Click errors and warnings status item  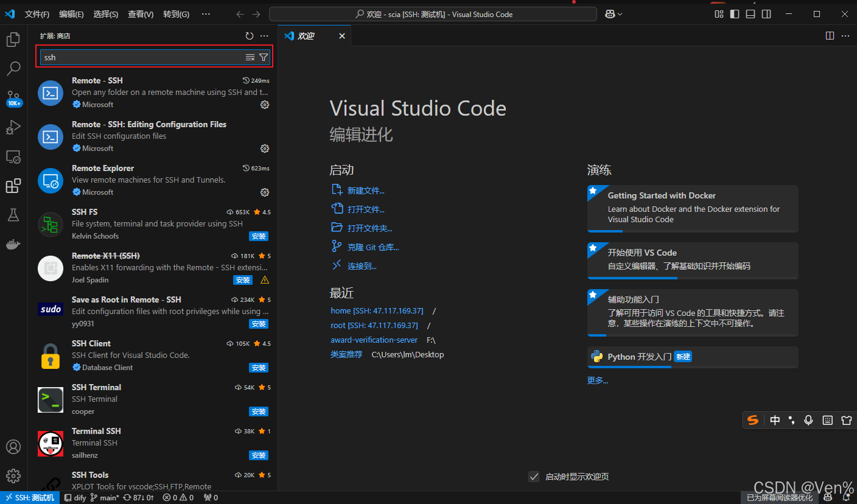point(178,498)
